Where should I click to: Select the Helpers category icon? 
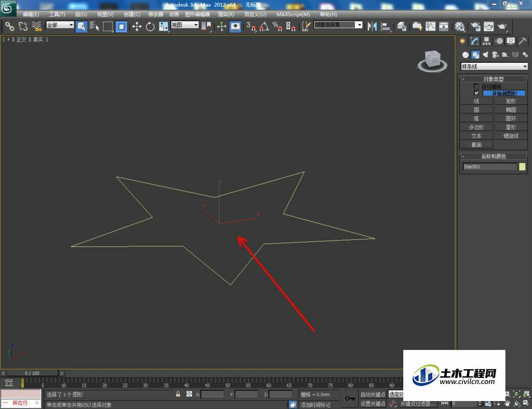point(505,55)
